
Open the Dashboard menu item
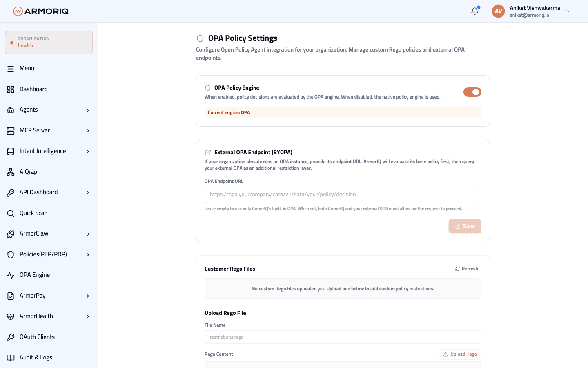tap(49, 89)
